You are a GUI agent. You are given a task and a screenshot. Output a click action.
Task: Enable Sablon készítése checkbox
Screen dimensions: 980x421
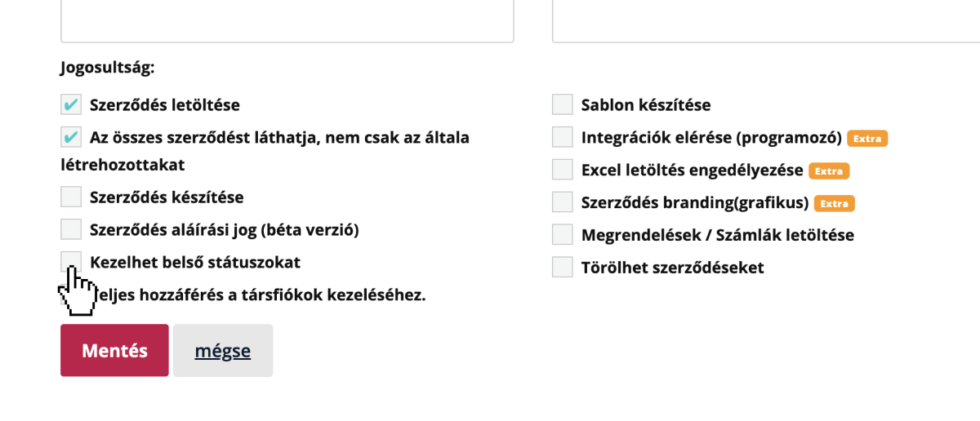tap(562, 104)
